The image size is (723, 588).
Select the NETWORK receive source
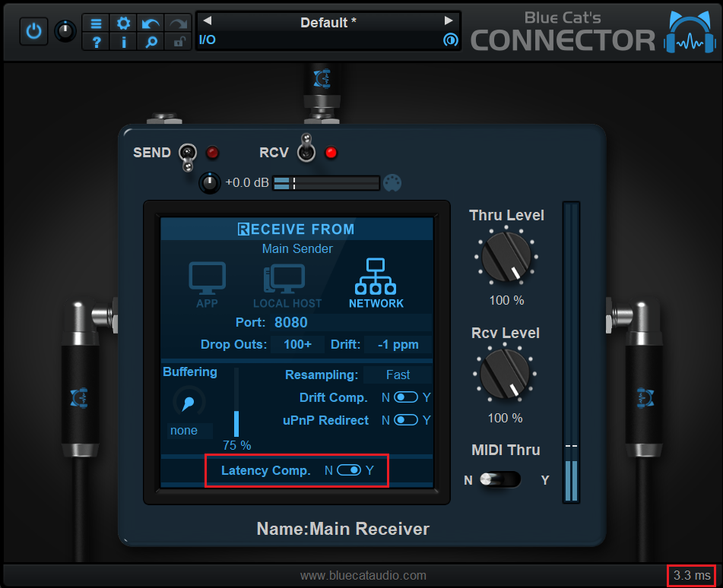tap(376, 283)
